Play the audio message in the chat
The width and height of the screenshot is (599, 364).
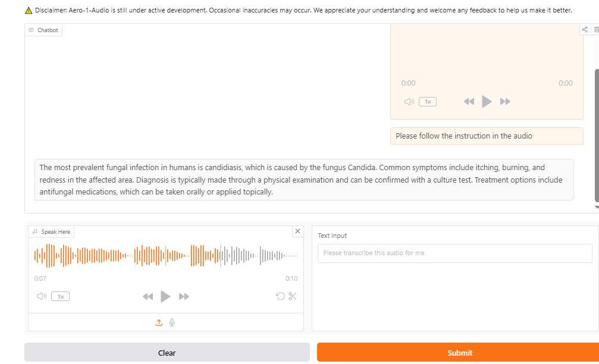[487, 102]
